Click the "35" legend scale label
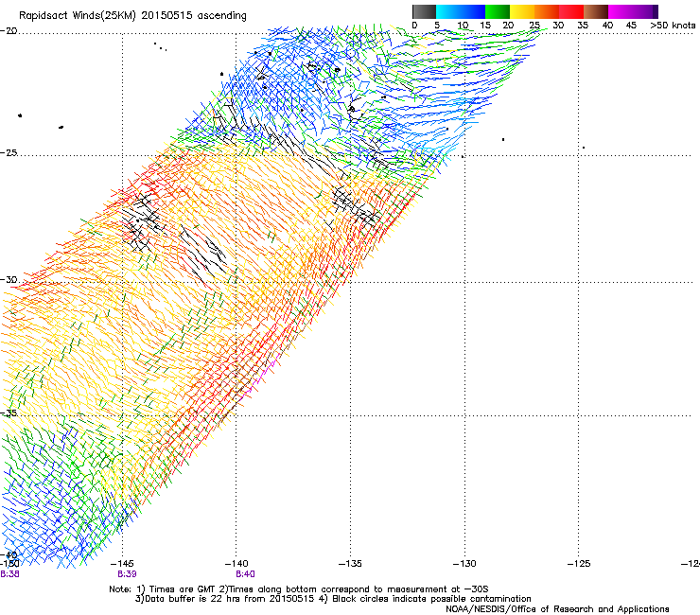700x615 pixels. click(x=583, y=26)
